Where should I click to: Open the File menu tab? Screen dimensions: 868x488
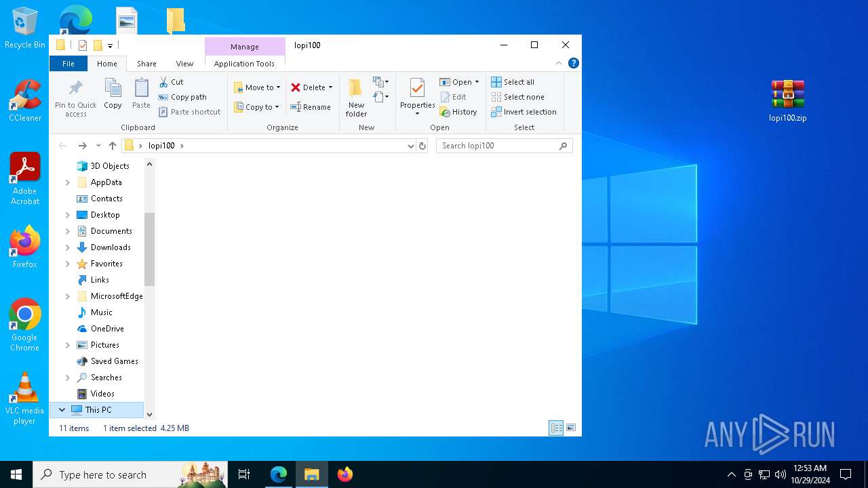point(68,64)
